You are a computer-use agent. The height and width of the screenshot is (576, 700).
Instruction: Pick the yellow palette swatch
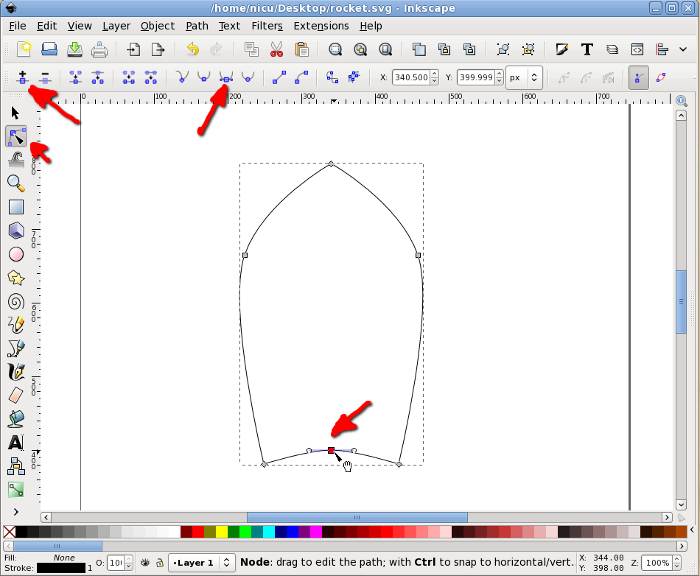click(x=222, y=532)
